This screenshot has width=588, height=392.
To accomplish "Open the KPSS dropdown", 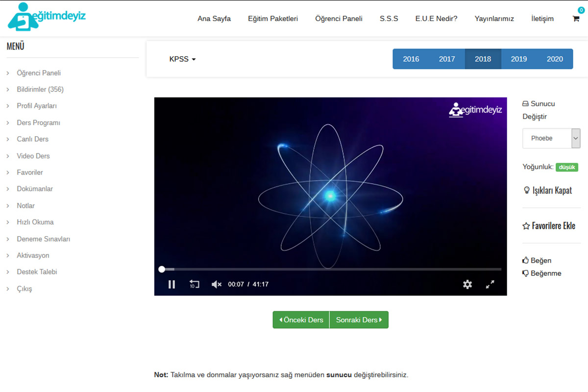I will pos(182,59).
